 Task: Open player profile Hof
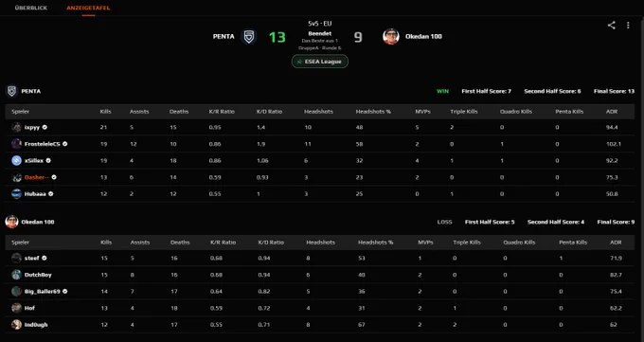point(29,308)
